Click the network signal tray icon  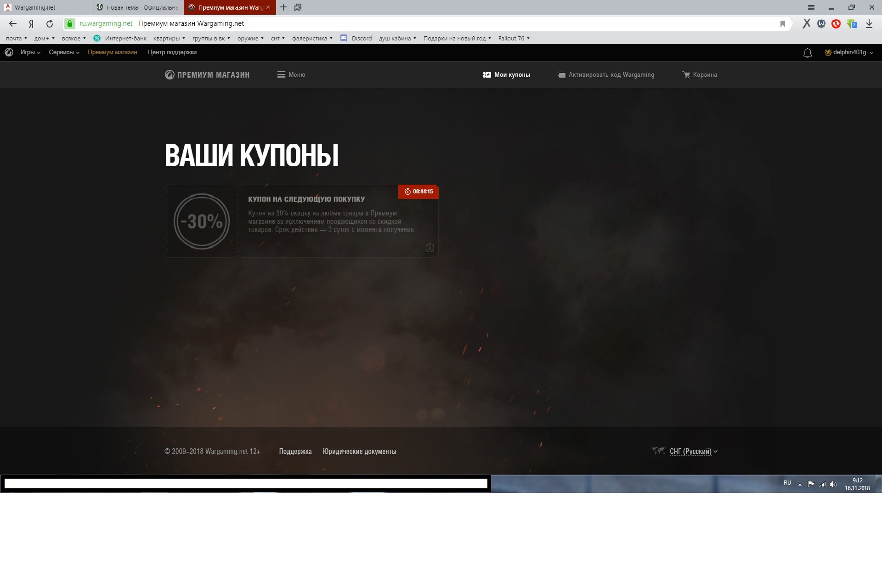pyautogui.click(x=822, y=484)
